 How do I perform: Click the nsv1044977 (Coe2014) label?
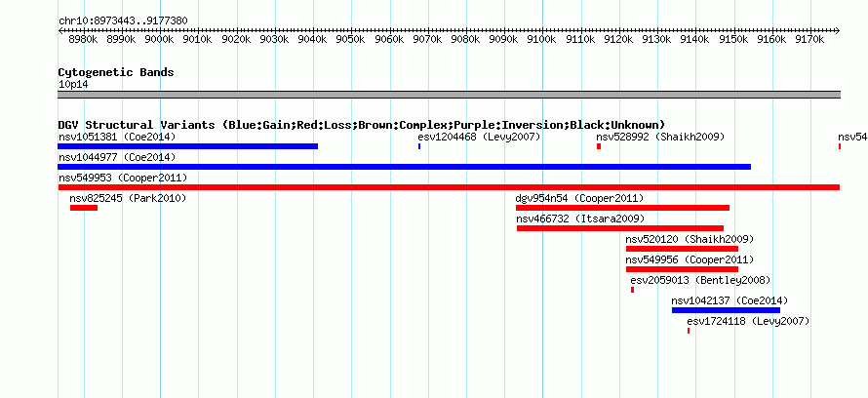tap(117, 157)
